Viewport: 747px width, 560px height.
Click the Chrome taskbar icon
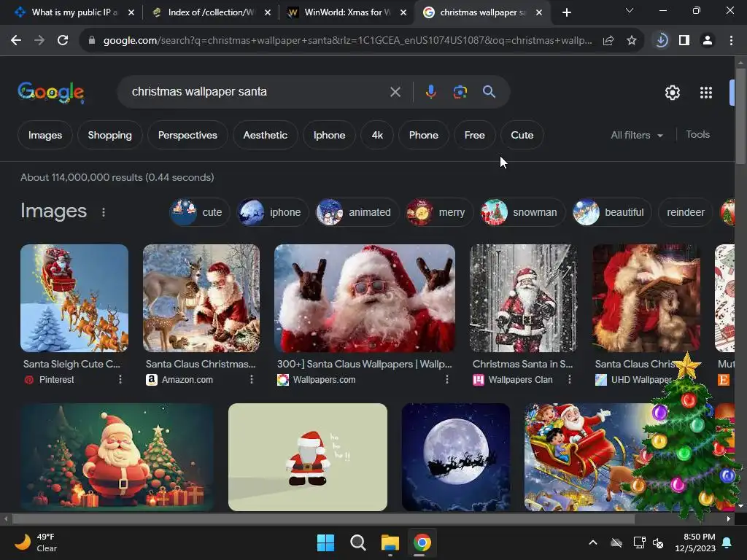pyautogui.click(x=422, y=542)
